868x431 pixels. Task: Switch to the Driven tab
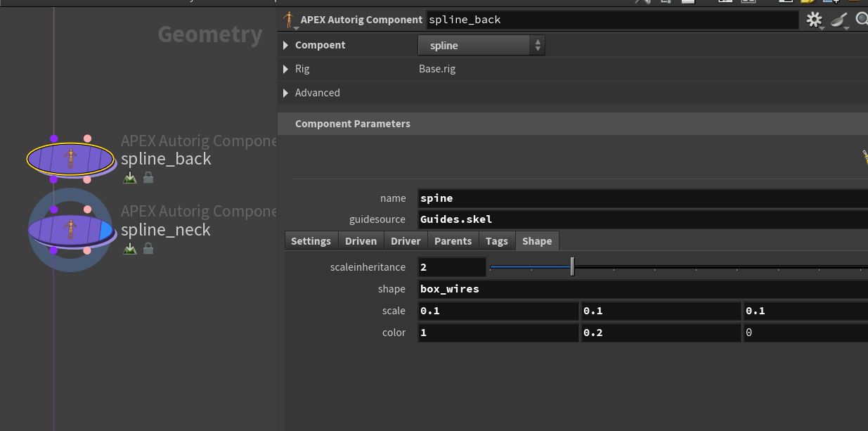[361, 241]
